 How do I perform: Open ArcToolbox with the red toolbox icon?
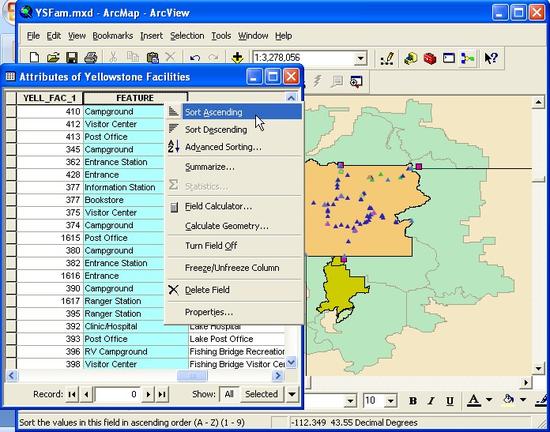click(430, 58)
